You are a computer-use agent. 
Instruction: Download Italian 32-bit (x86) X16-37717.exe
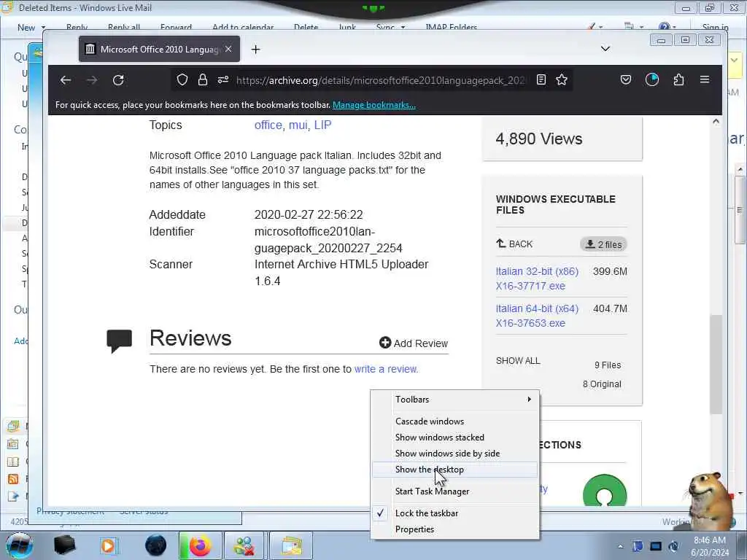pyautogui.click(x=537, y=279)
